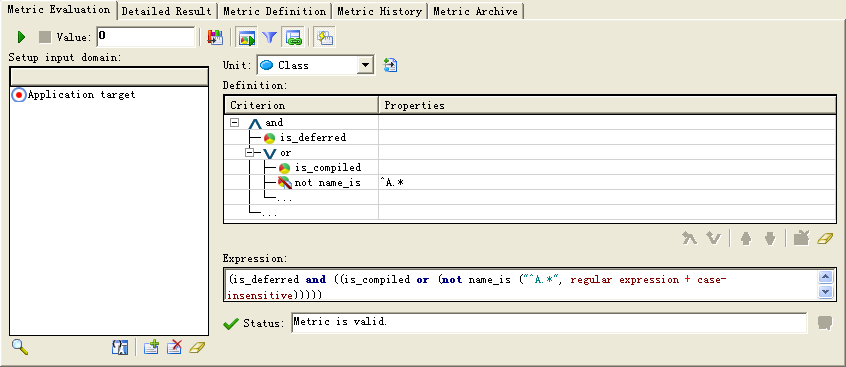The image size is (846, 367).
Task: Click the eraser icon below the input domain list
Action: point(197,348)
